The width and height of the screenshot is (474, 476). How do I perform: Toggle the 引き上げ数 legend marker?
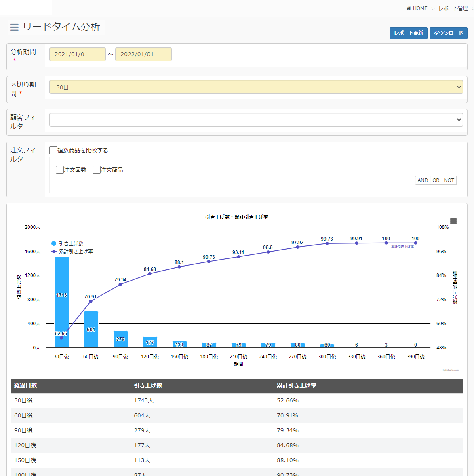point(54,243)
